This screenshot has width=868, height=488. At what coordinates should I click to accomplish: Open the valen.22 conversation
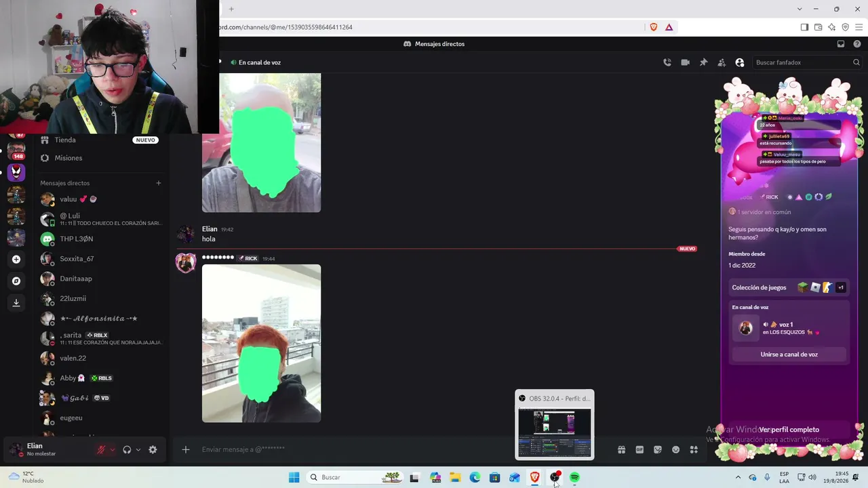(100, 358)
